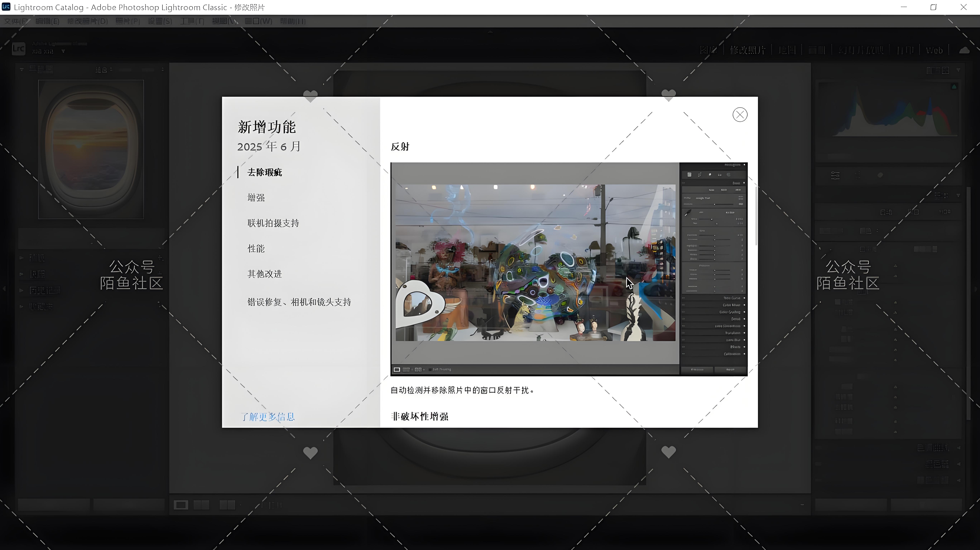Add a new preset with plus icon
Image resolution: width=980 pixels, height=550 pixels.
[x=160, y=258]
